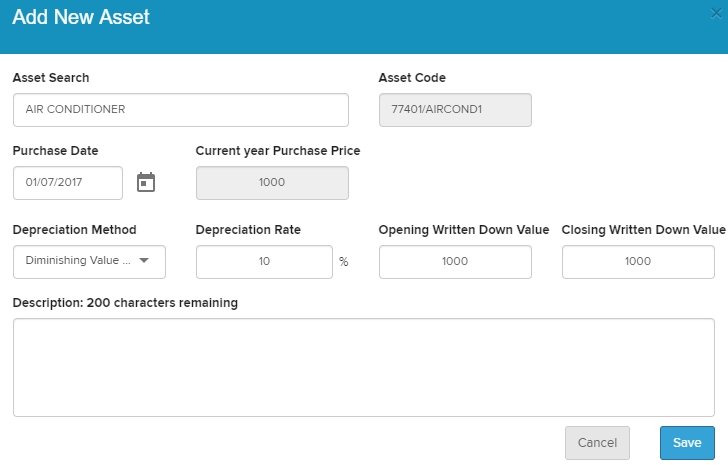The height and width of the screenshot is (465, 728).
Task: Click the Opening Written Down Value label
Action: tap(464, 230)
